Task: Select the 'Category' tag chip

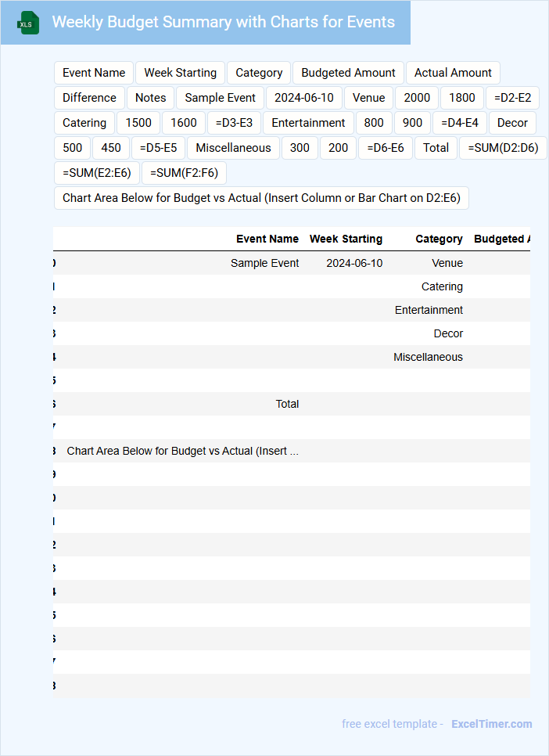Action: (x=259, y=73)
